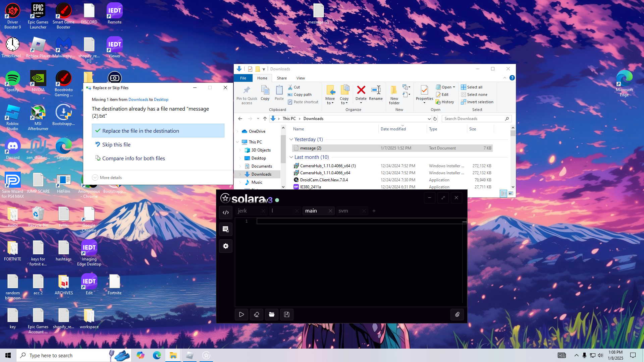Click the Desktop link in dialog
Image resolution: width=644 pixels, height=362 pixels.
[161, 100]
